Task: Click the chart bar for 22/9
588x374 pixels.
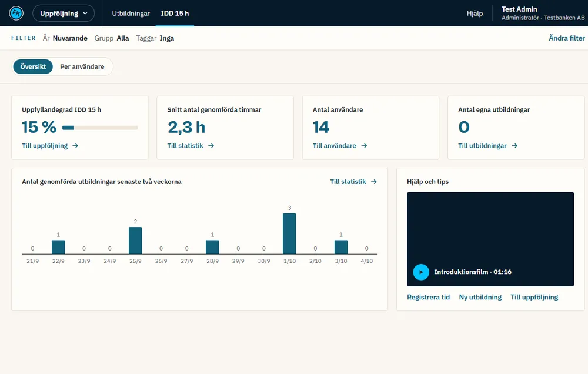Action: point(58,247)
